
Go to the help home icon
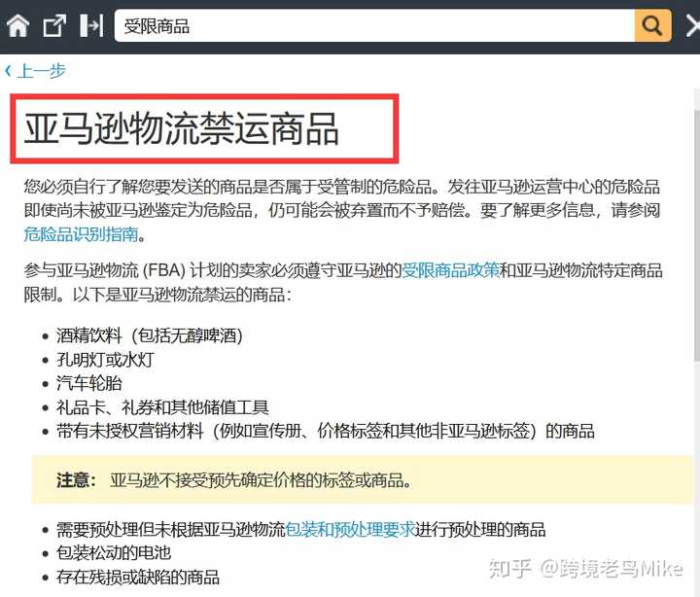pyautogui.click(x=17, y=26)
